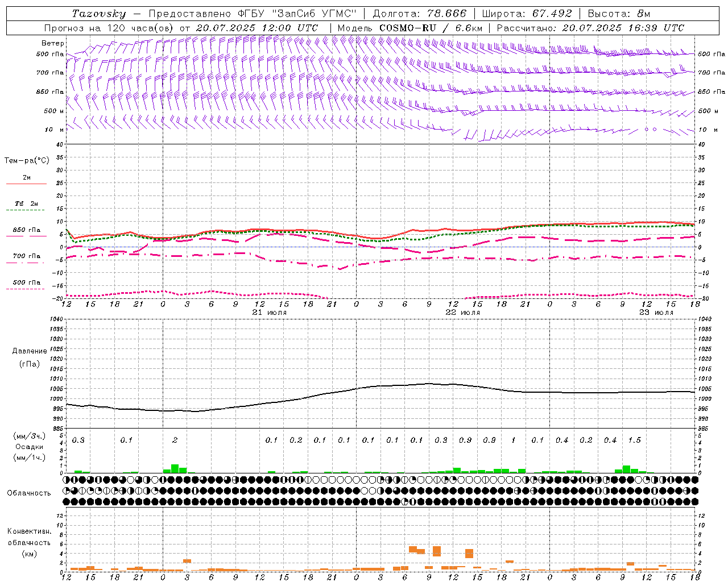Click the Прогноз на 120 часа(ов) header text
Viewport: 728px width, 582px height.
tap(109, 28)
